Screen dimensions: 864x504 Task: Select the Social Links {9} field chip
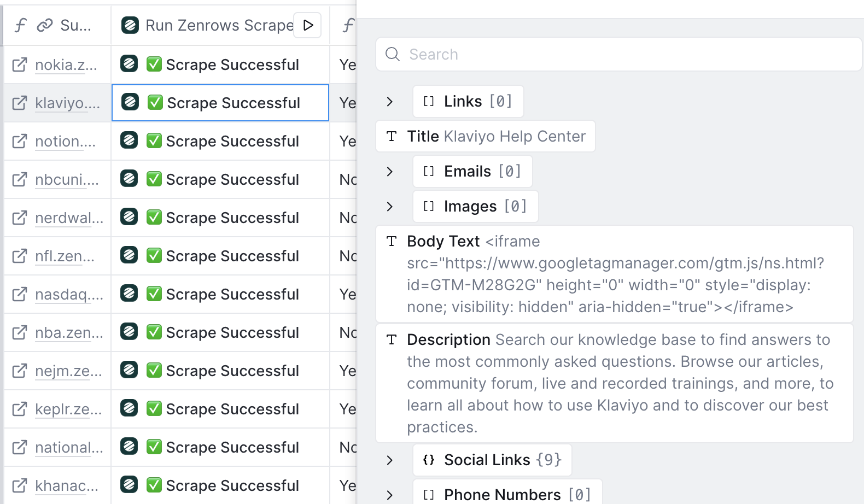point(492,460)
